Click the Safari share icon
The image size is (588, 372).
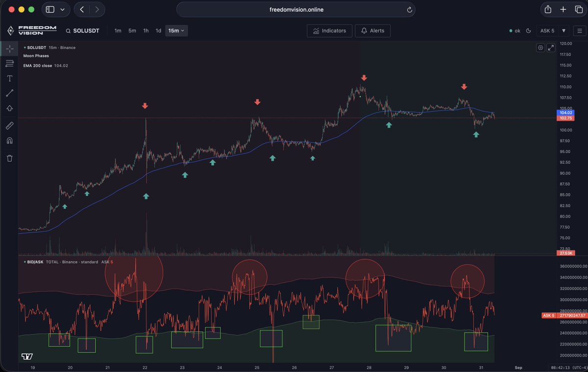[548, 9]
